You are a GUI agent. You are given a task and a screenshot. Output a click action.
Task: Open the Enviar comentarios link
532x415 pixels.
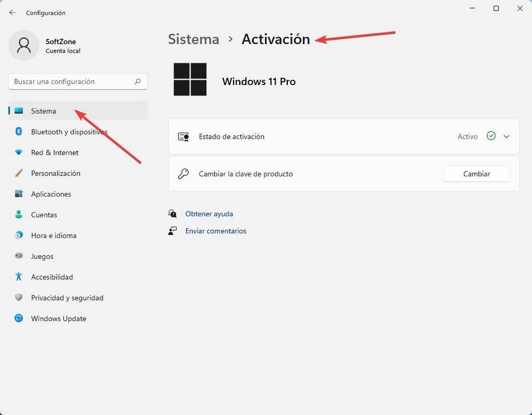coord(216,231)
